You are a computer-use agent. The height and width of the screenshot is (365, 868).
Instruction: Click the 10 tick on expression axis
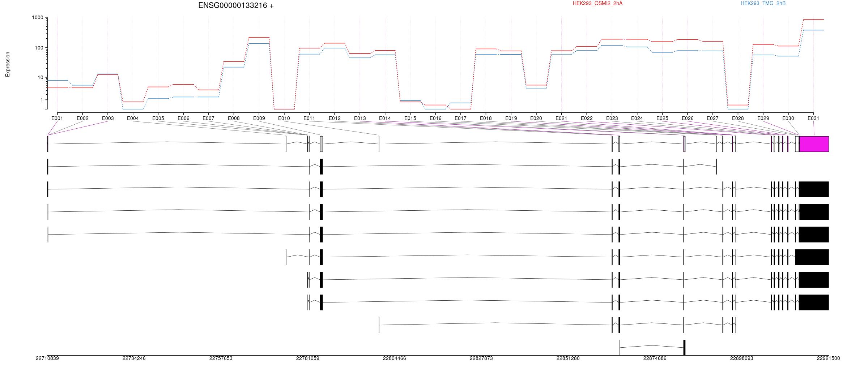[x=40, y=77]
